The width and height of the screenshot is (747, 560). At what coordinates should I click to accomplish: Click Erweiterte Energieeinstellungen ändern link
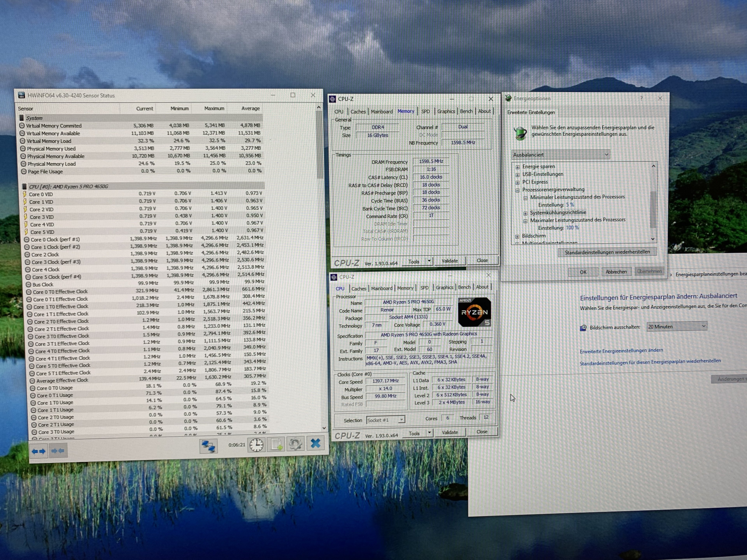621,351
